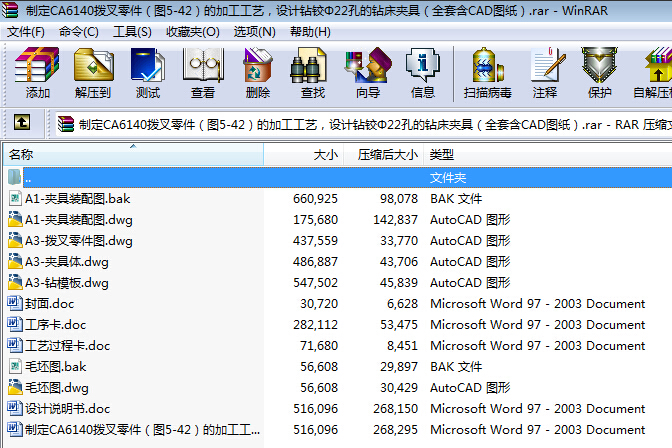
Task: Click size value 282,112
Action: pos(315,325)
